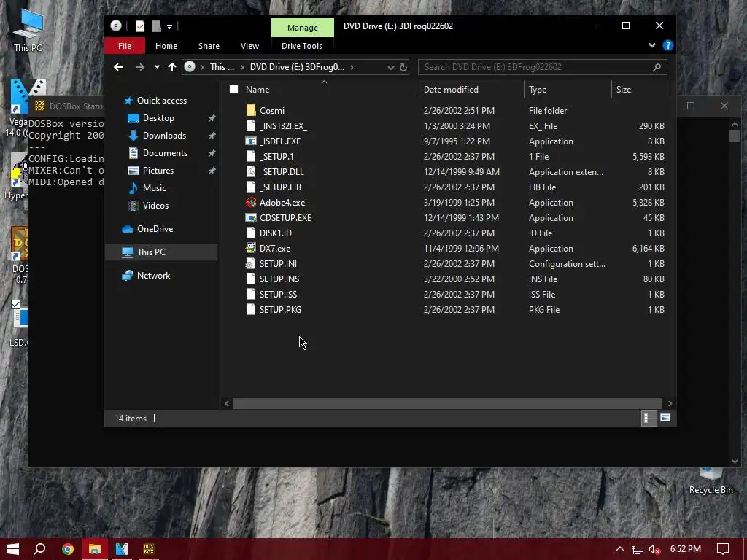Viewport: 747px width, 560px height.
Task: Select the _SETUP.DLL file icon
Action: 251,171
